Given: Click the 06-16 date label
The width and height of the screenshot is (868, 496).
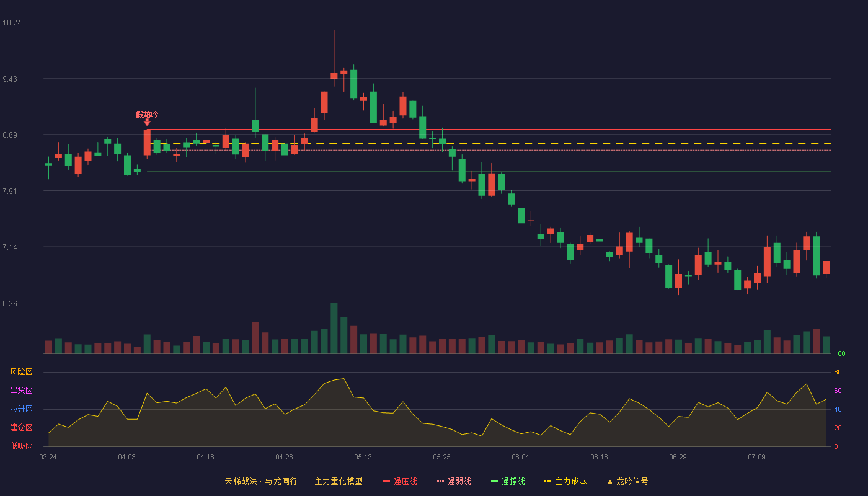Looking at the screenshot, I should point(599,457).
